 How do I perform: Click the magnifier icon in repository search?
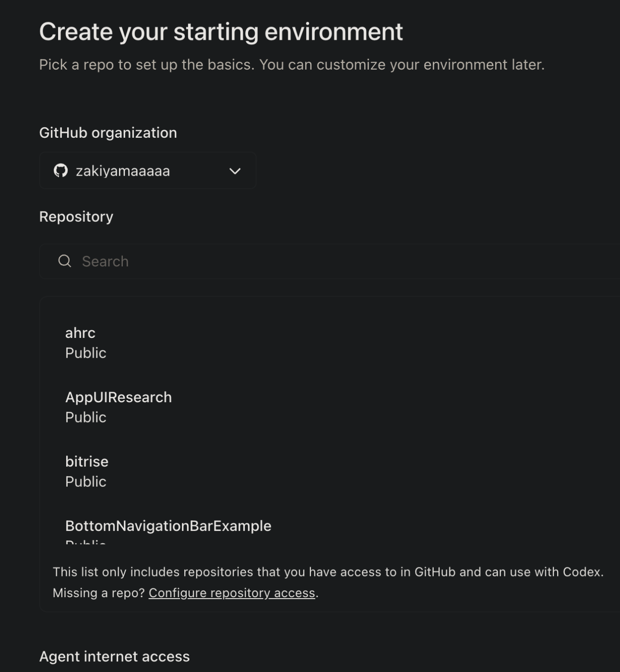click(x=65, y=261)
